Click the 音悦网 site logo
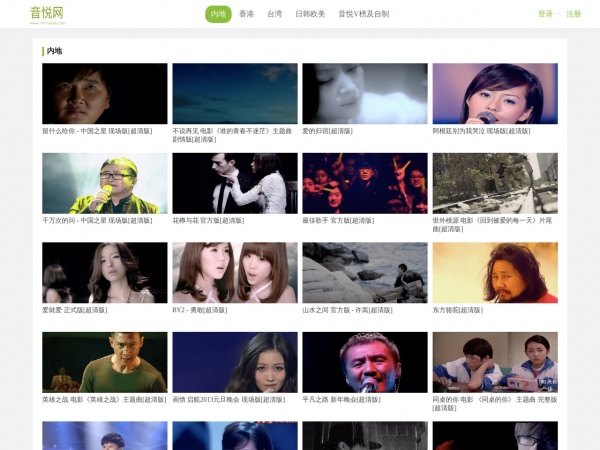The width and height of the screenshot is (600, 450). [x=47, y=15]
